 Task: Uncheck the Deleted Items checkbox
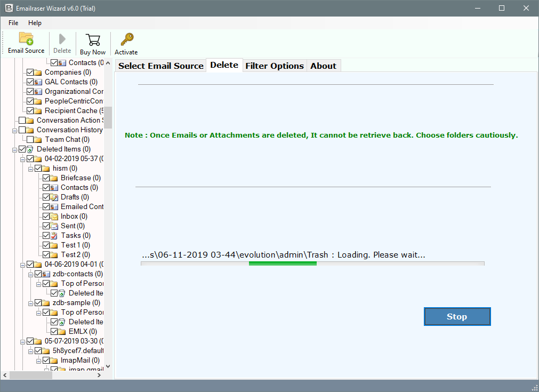(22, 149)
